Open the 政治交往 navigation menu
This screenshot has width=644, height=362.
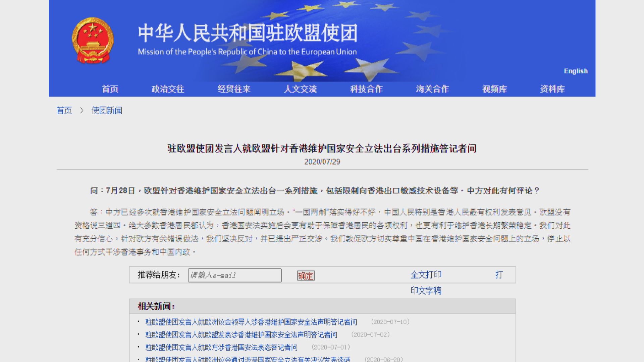(167, 89)
